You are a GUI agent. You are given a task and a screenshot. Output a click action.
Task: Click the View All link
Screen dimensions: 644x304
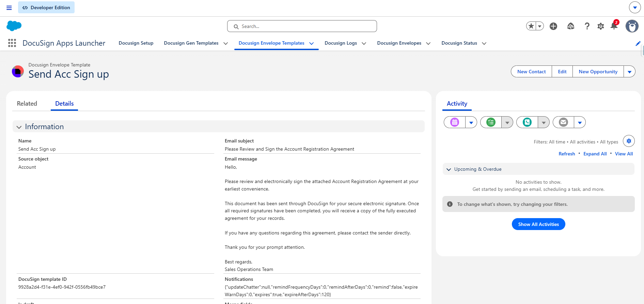click(x=624, y=154)
